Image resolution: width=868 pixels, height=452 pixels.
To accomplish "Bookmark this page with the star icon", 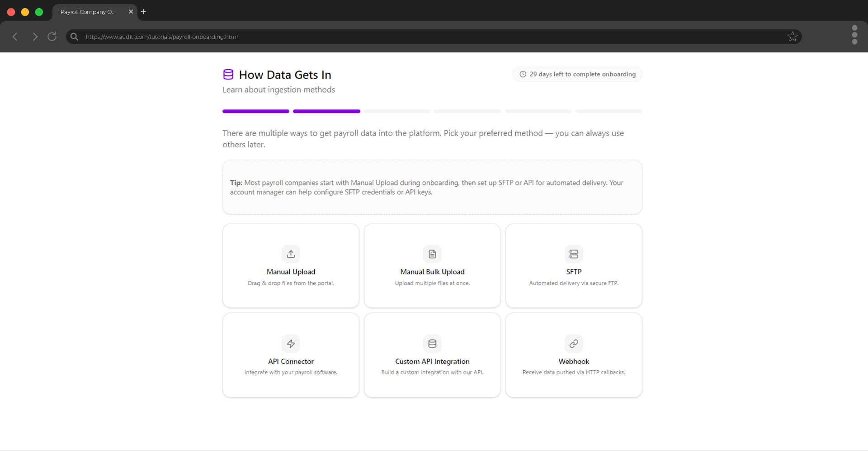I will [x=792, y=37].
